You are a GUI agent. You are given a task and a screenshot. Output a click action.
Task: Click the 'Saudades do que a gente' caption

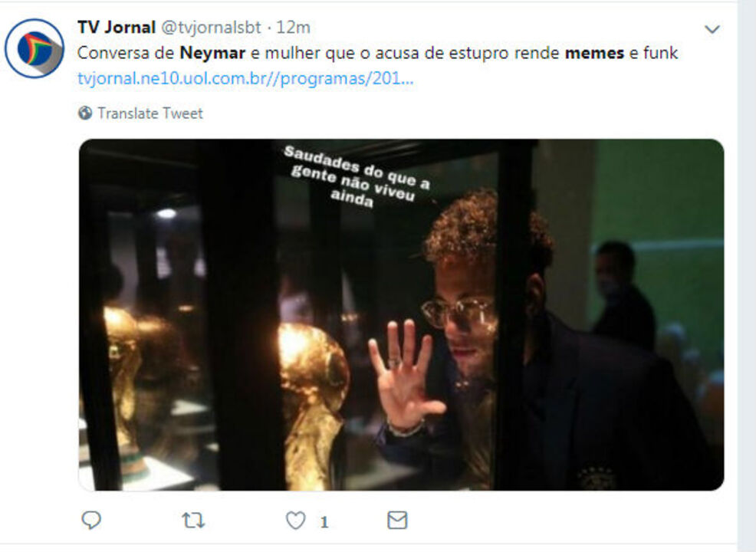click(x=356, y=176)
